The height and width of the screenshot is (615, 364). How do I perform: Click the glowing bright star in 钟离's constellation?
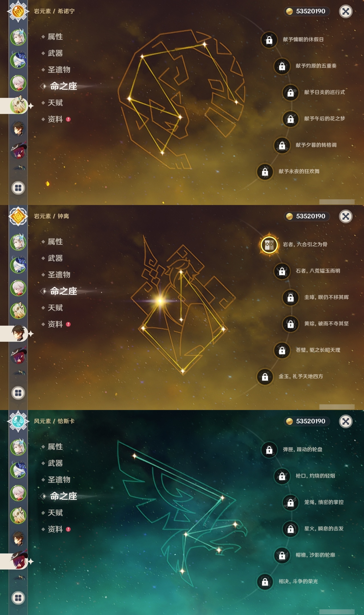160,301
